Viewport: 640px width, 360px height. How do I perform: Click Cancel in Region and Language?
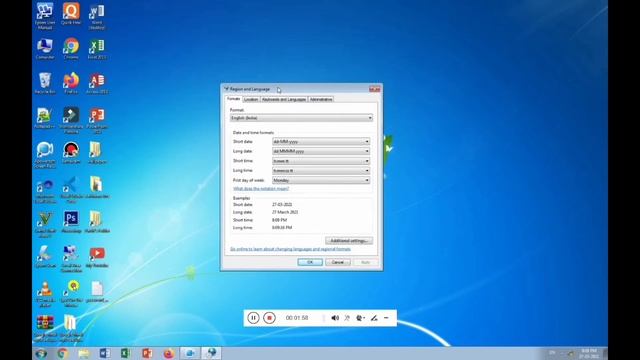coord(338,262)
